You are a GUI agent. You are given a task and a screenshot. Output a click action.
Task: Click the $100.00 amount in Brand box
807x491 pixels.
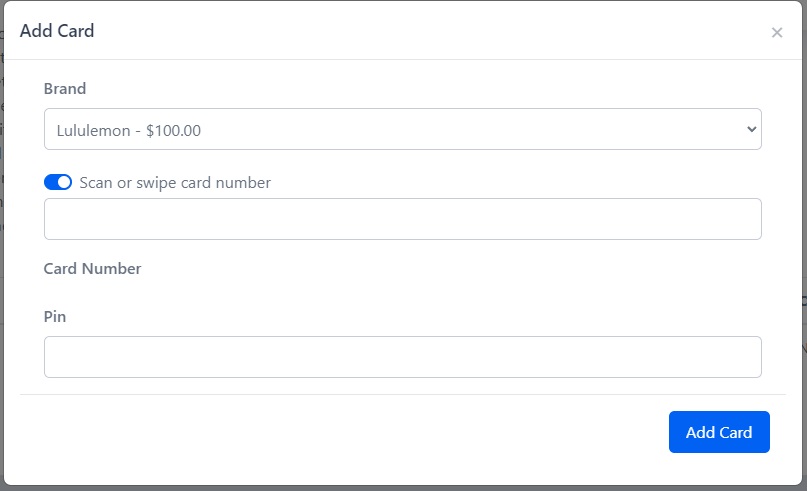[x=173, y=131]
